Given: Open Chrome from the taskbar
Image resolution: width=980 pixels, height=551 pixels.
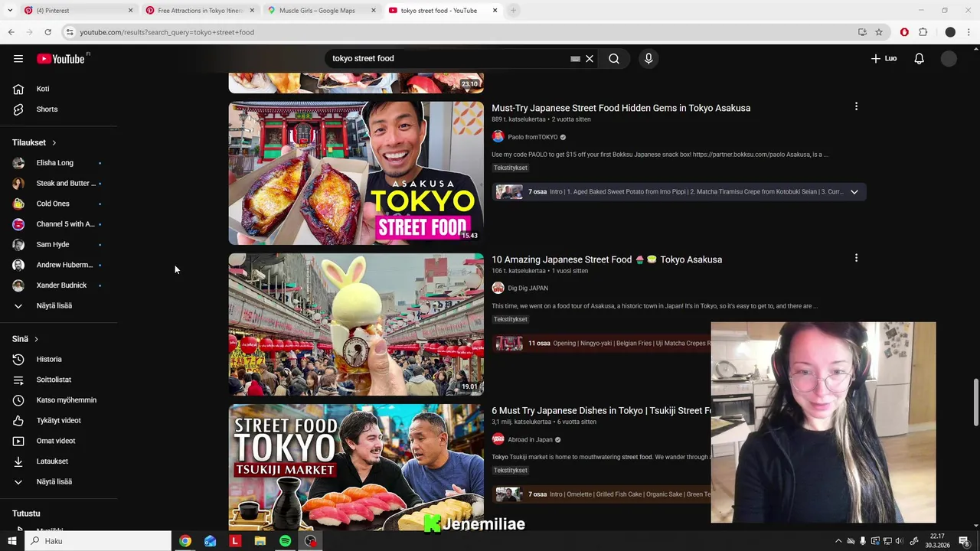Looking at the screenshot, I should (x=185, y=541).
